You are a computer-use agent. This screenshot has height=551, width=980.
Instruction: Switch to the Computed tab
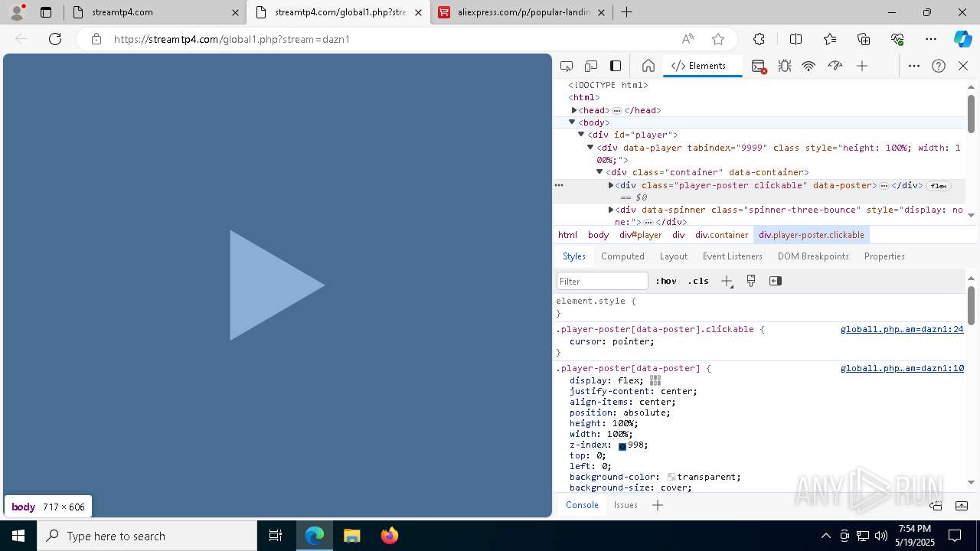(622, 256)
